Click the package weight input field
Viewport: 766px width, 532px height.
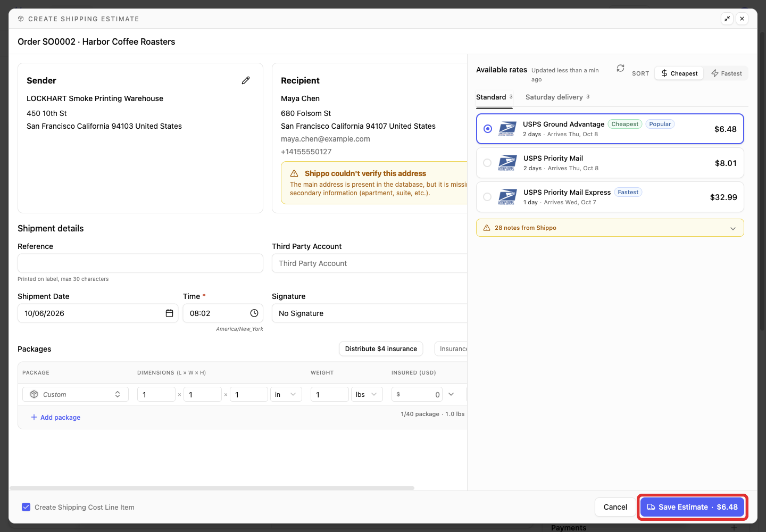330,394
